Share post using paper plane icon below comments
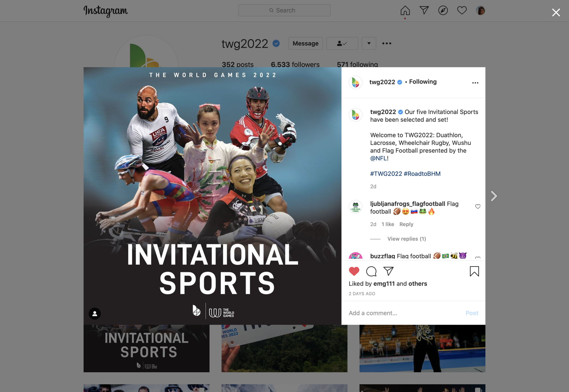The image size is (569, 392). (x=388, y=271)
